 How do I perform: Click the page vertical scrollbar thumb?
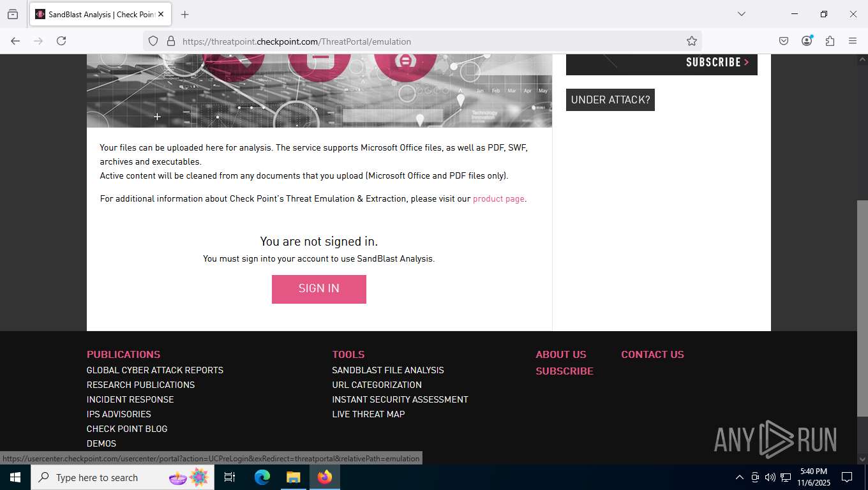(x=862, y=308)
